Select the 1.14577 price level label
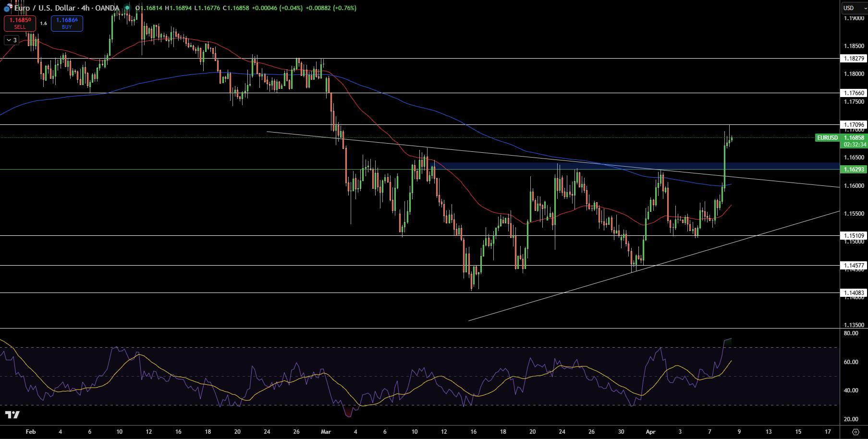 [x=854, y=266]
